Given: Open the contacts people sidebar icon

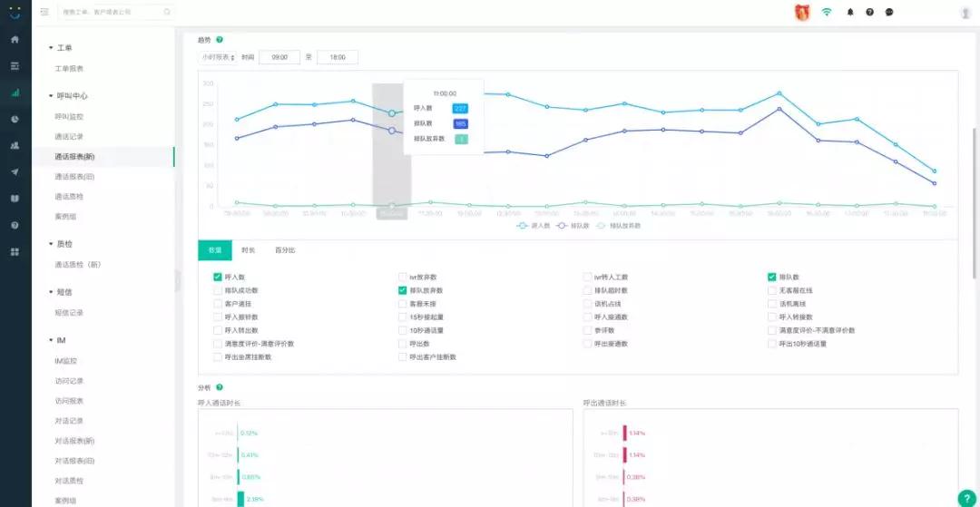Looking at the screenshot, I should pyautogui.click(x=15, y=145).
